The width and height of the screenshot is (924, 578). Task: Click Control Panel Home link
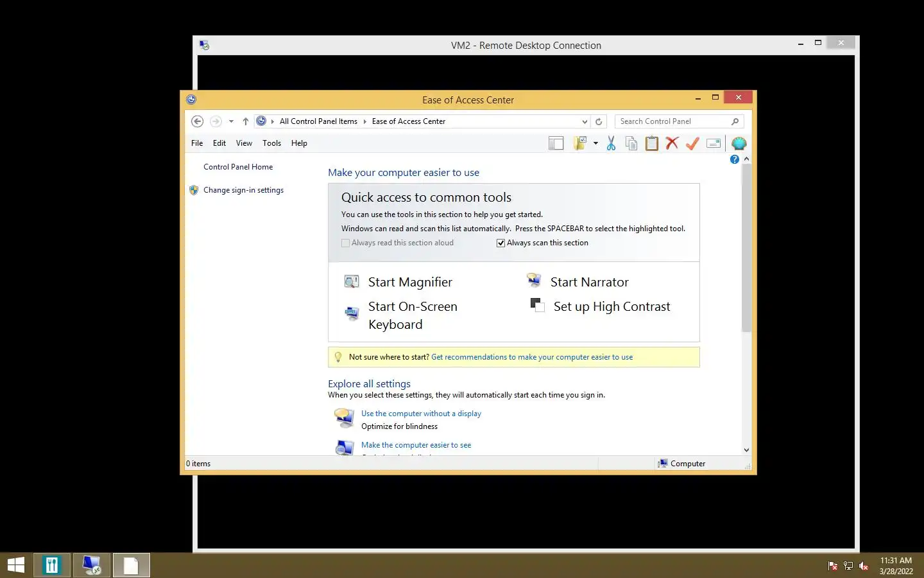pyautogui.click(x=238, y=167)
